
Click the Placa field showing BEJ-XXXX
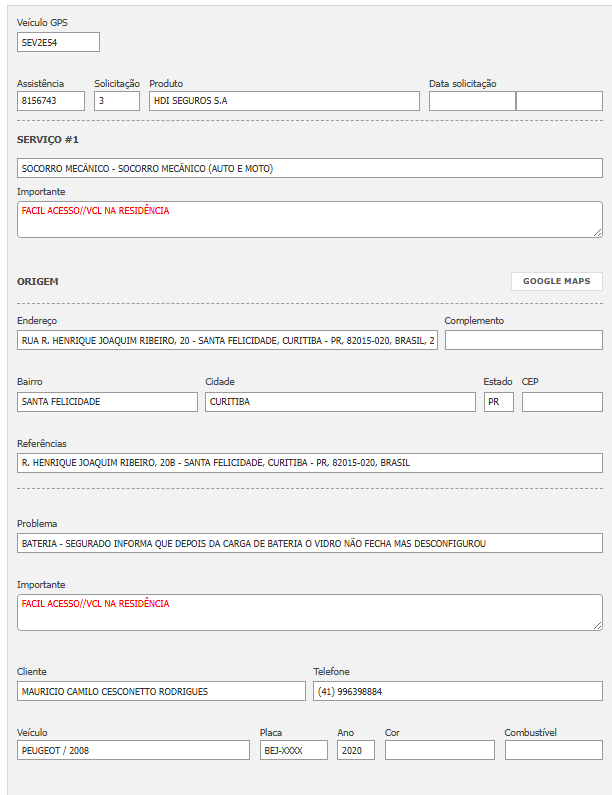[293, 750]
